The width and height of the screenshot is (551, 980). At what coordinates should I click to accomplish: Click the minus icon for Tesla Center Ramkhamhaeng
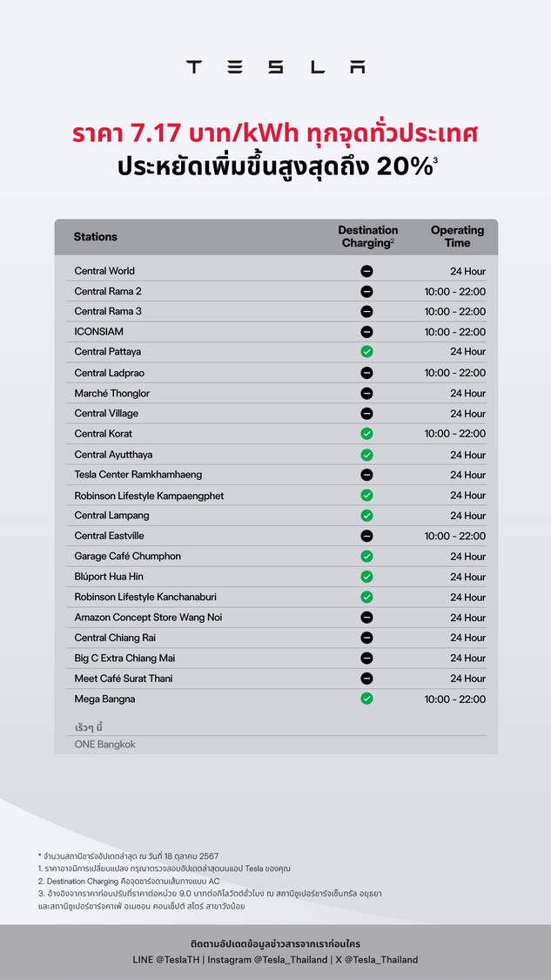tap(366, 475)
